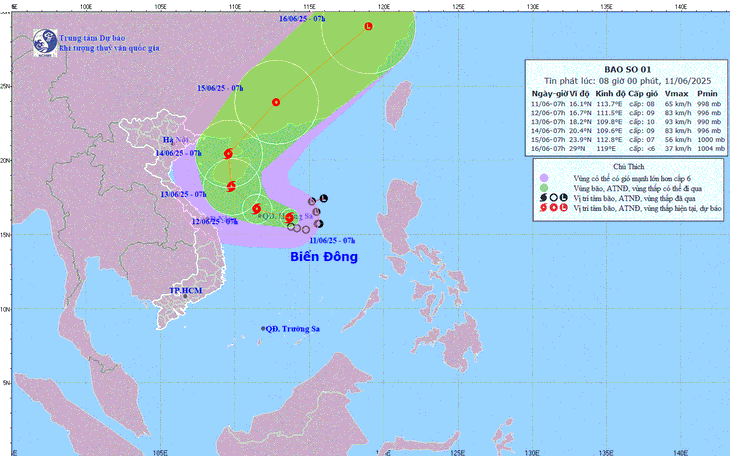
Task: Click red storm symbol at 11/06/25 - 07h
Action: pos(289,218)
